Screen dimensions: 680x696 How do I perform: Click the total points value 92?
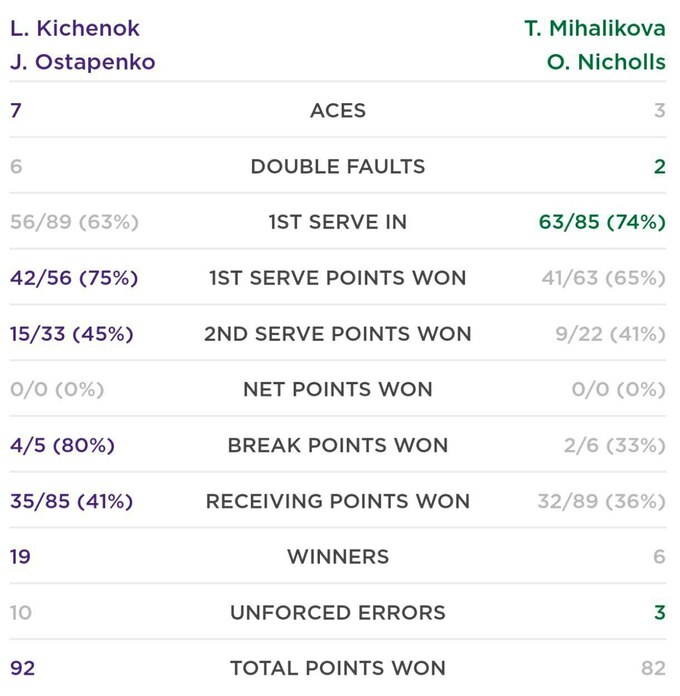coord(23,668)
